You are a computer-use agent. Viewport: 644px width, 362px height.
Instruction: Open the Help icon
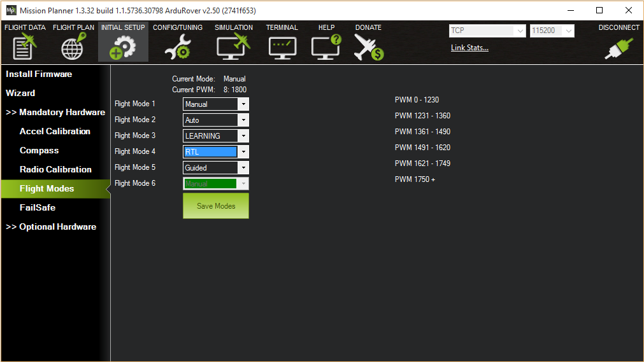pos(326,47)
